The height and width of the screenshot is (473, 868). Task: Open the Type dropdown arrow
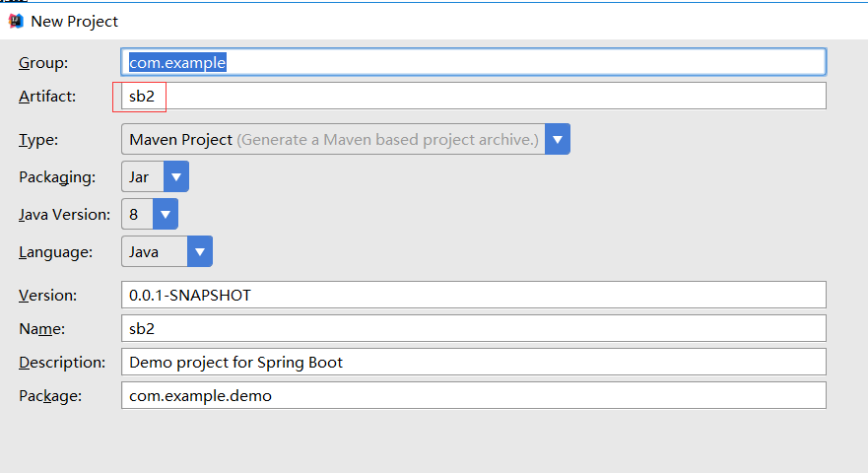click(558, 139)
